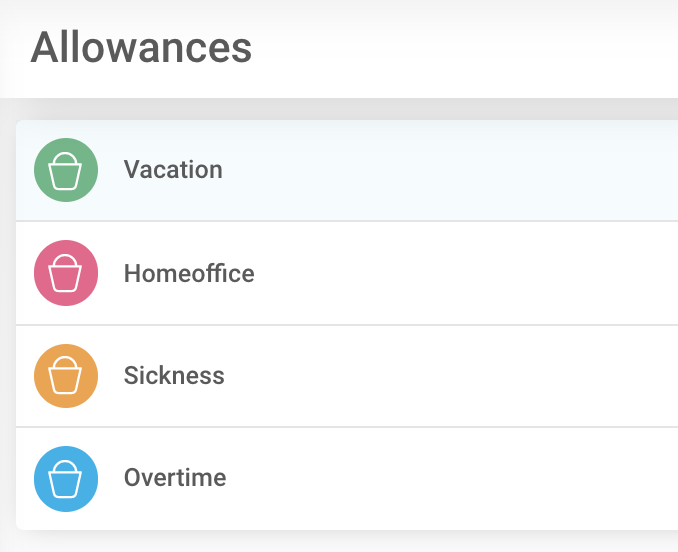
Task: Open the Homeoffice allowance label
Action: (x=189, y=273)
